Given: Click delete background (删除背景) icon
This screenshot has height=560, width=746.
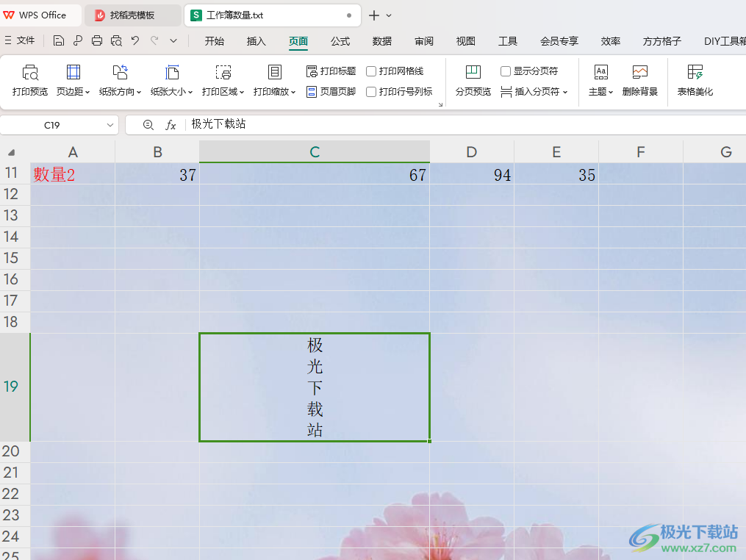Looking at the screenshot, I should coord(640,72).
